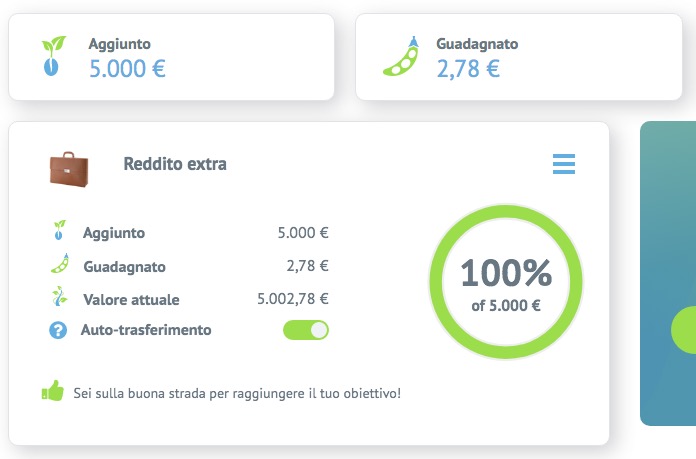Image resolution: width=696 pixels, height=459 pixels.
Task: Click the 5.000 € amount in top Aggiunto card
Action: [x=127, y=69]
